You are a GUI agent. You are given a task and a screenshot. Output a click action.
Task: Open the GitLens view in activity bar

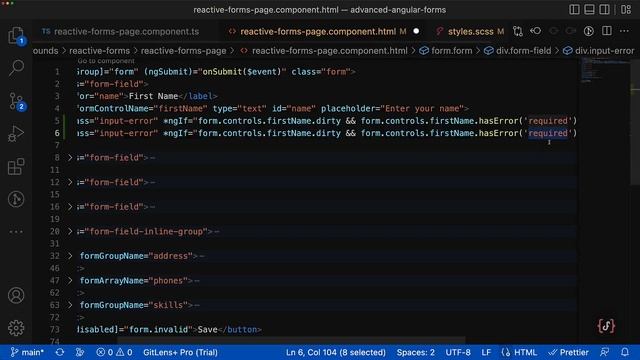point(16,199)
